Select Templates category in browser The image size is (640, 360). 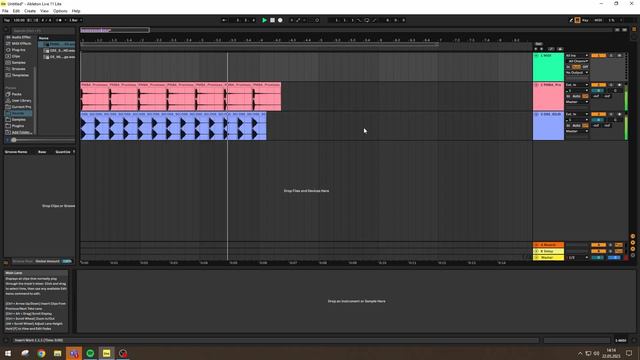pyautogui.click(x=18, y=75)
